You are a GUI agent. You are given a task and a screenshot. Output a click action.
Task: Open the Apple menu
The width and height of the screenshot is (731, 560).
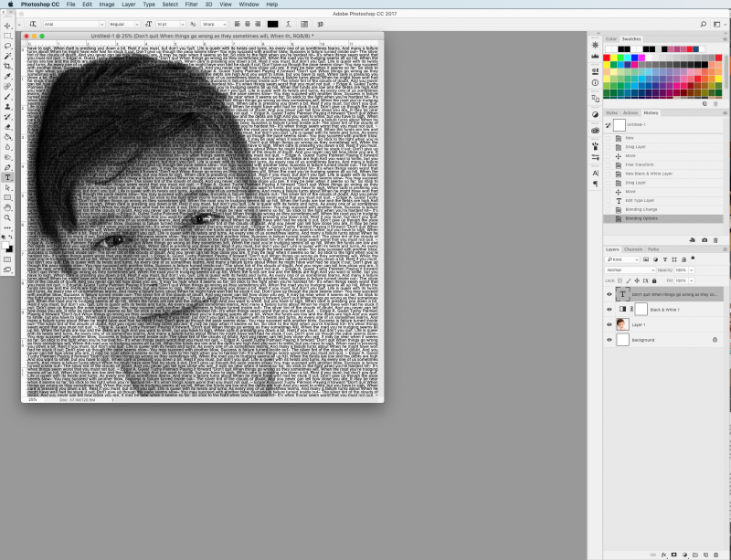point(10,5)
